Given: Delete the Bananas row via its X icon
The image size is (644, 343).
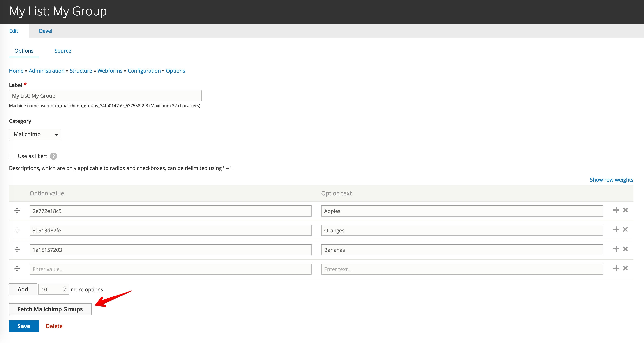Looking at the screenshot, I should pyautogui.click(x=625, y=249).
